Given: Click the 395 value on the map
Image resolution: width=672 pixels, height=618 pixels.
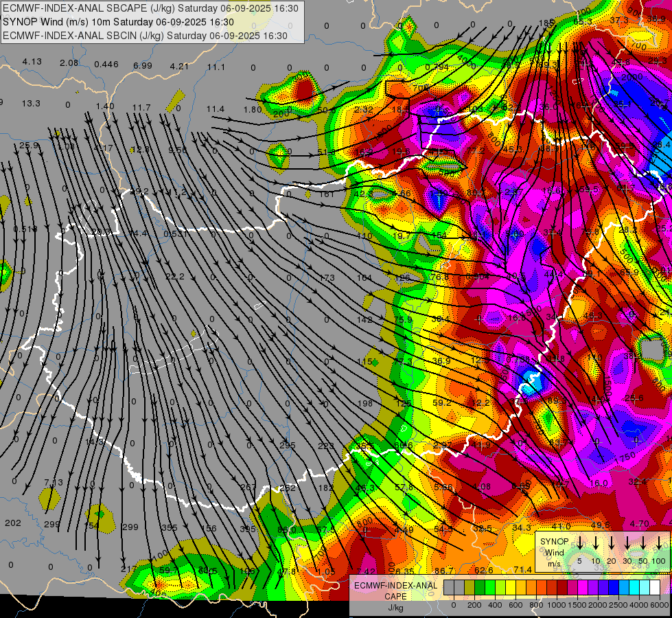Looking at the screenshot, I should click(x=248, y=529).
